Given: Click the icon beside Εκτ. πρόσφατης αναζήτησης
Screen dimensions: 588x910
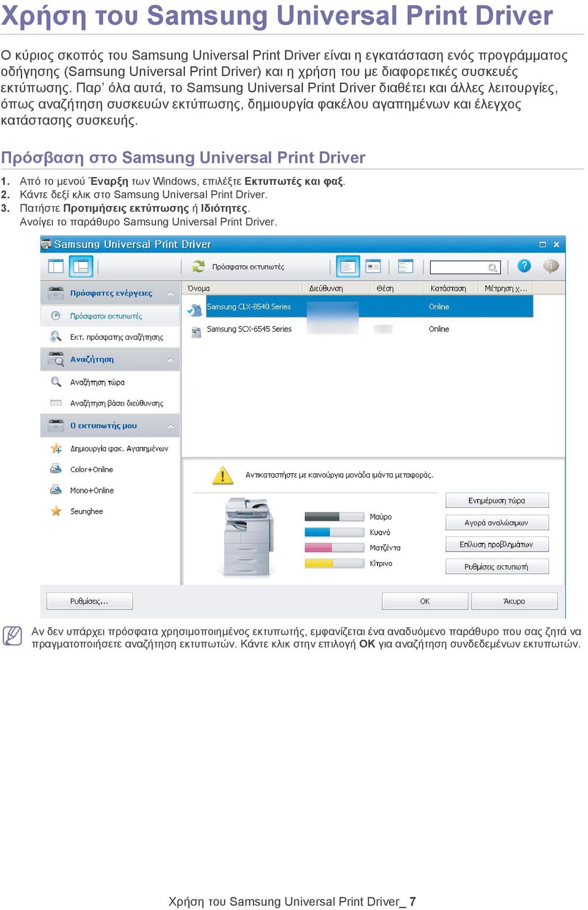Looking at the screenshot, I should pyautogui.click(x=56, y=337).
